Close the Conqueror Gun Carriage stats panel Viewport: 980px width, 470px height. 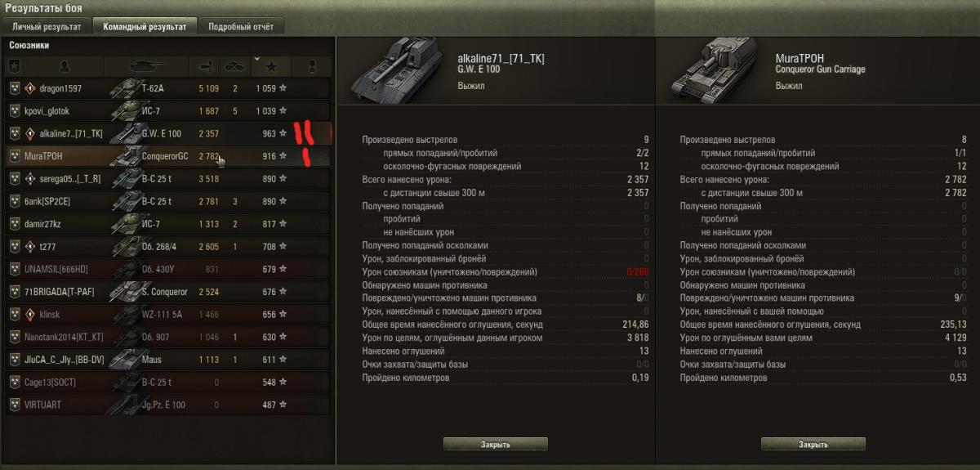813,445
